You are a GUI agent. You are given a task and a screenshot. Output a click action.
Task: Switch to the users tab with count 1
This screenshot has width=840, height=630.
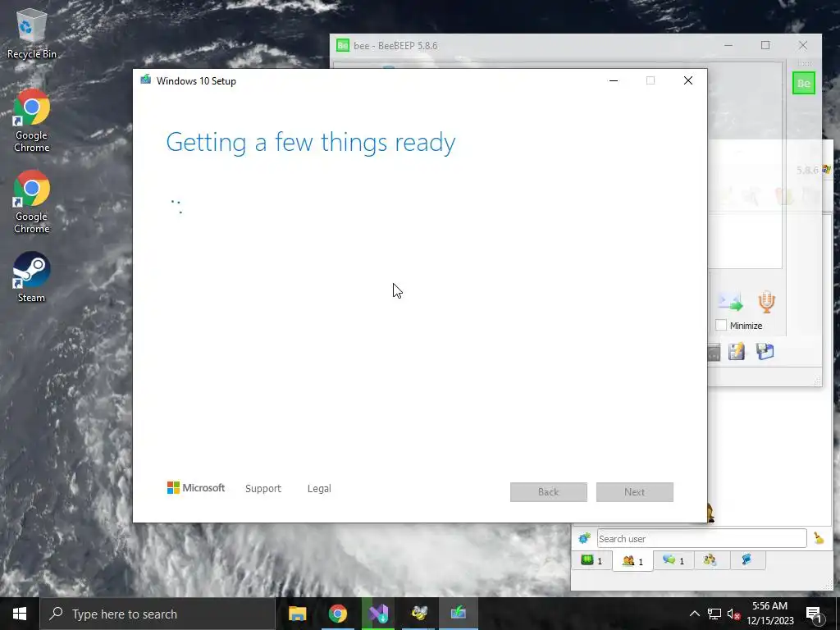(632, 561)
